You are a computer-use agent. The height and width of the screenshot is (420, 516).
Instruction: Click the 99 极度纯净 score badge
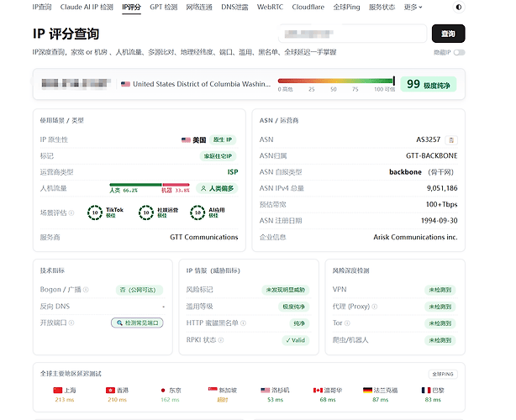(428, 84)
